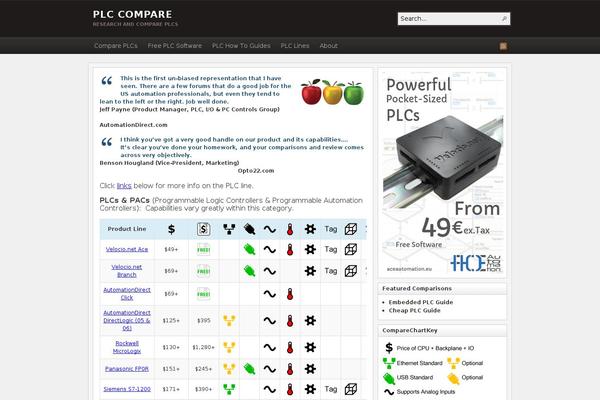Open the Embedded PLC Guide link
600x400 pixels.
421,302
